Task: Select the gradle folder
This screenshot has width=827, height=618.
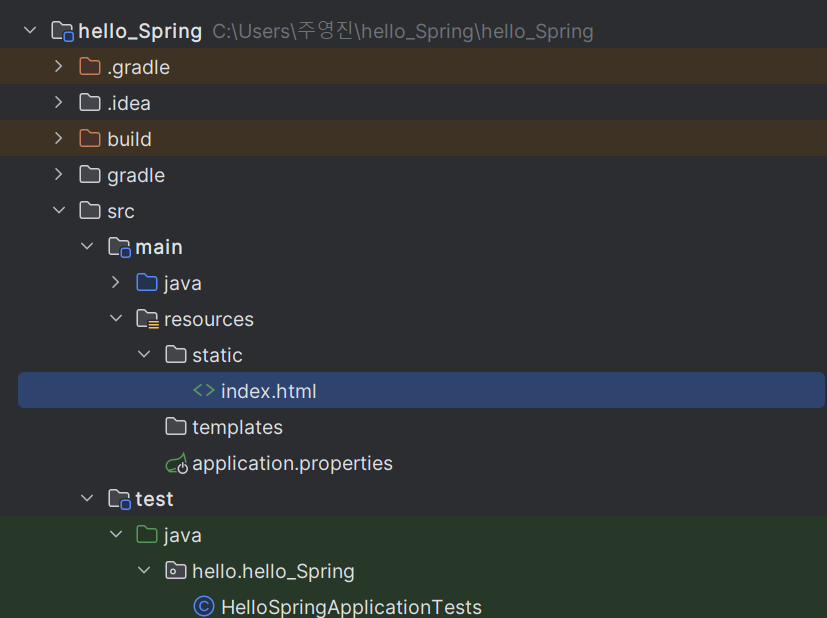Action: coord(136,175)
